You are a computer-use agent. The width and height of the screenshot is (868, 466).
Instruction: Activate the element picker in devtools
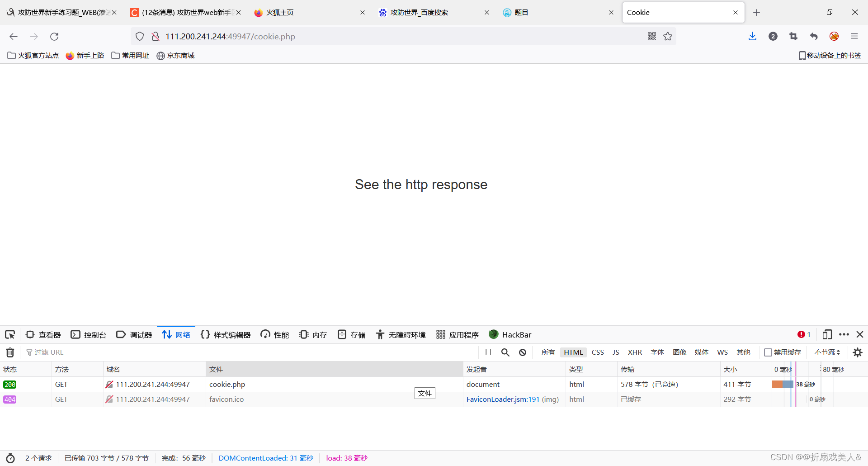tap(10, 335)
